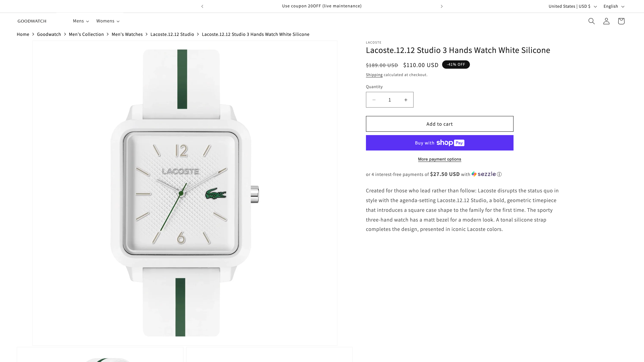This screenshot has width=644, height=362.
Task: Open the shopping cart icon
Action: [621, 21]
